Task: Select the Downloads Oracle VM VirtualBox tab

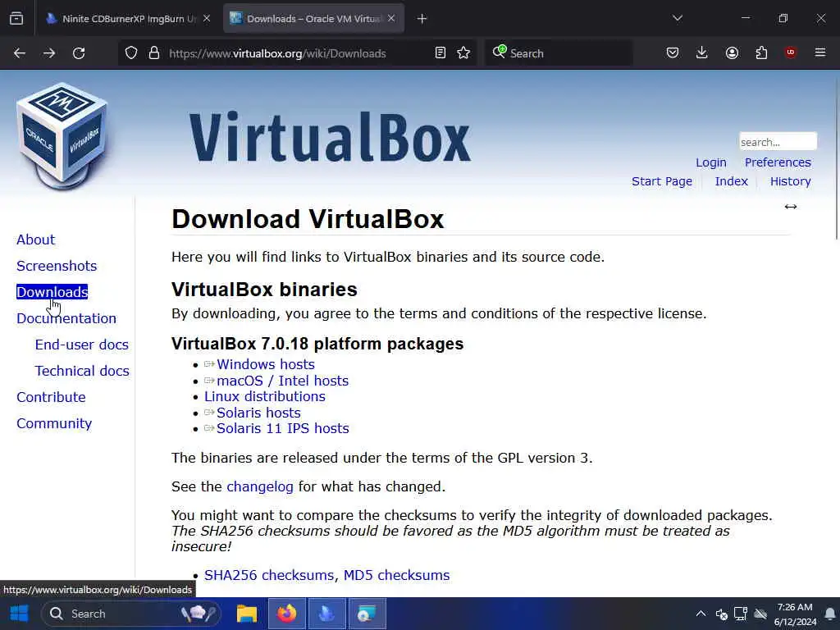Action: tap(313, 19)
